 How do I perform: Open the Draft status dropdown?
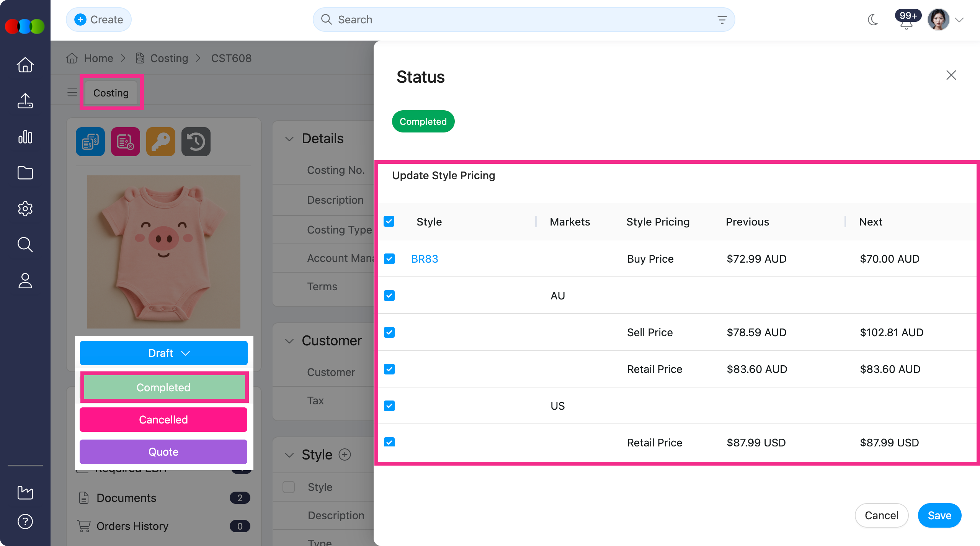163,353
